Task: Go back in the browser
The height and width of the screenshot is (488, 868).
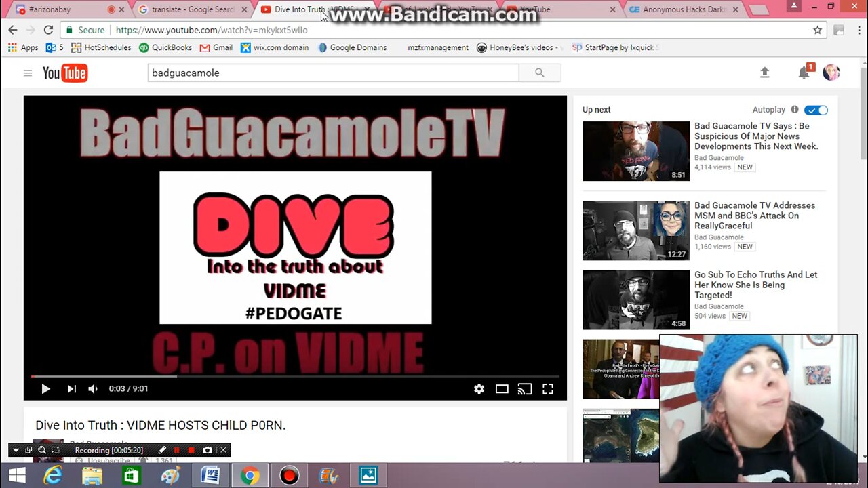Action: tap(13, 30)
